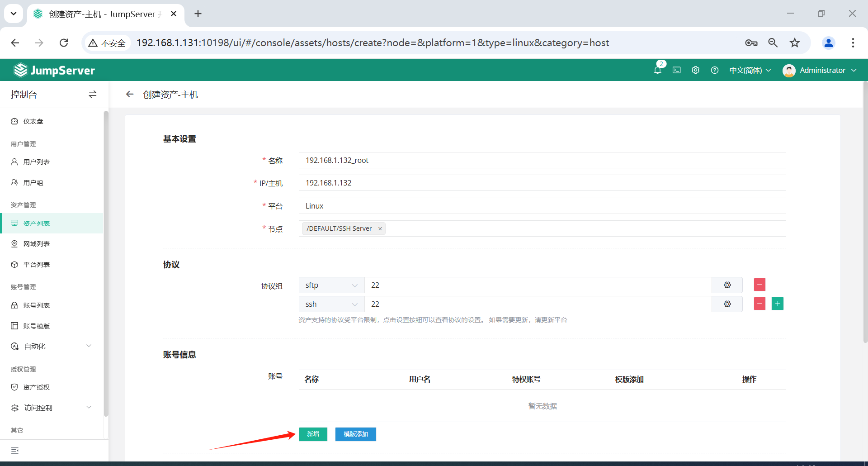Close the JumpServer browser tab

(x=174, y=14)
